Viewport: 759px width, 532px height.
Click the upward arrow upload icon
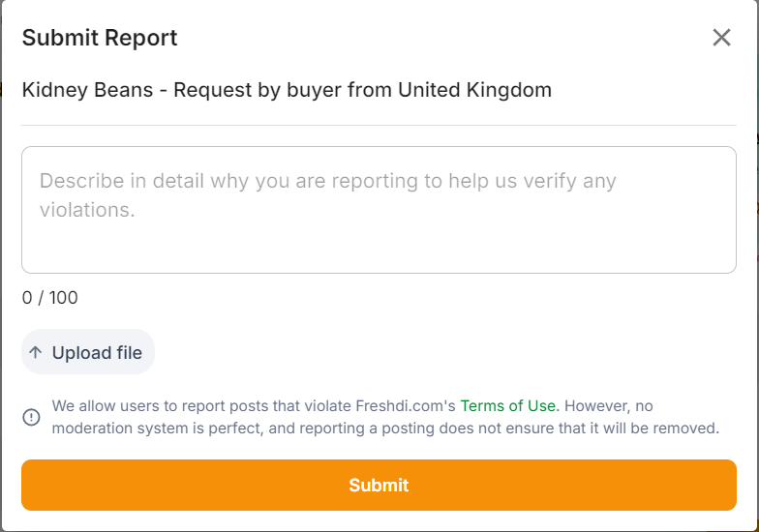36,353
